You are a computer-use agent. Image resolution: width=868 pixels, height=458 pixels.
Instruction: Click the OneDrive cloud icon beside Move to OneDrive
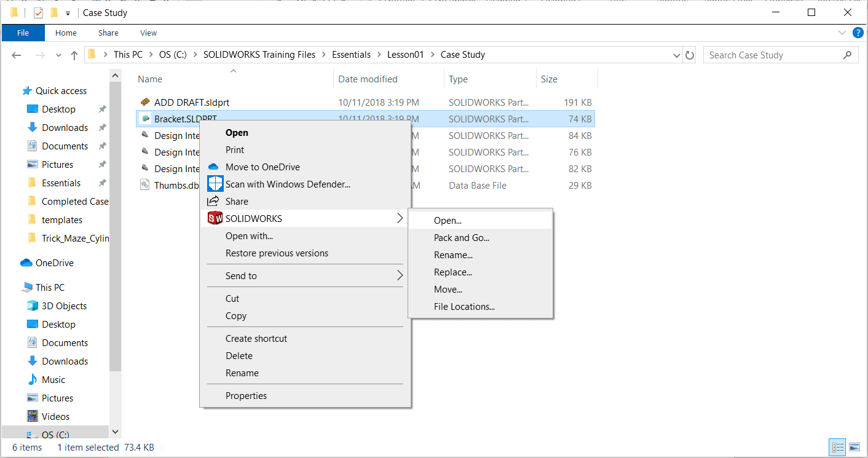(x=213, y=167)
